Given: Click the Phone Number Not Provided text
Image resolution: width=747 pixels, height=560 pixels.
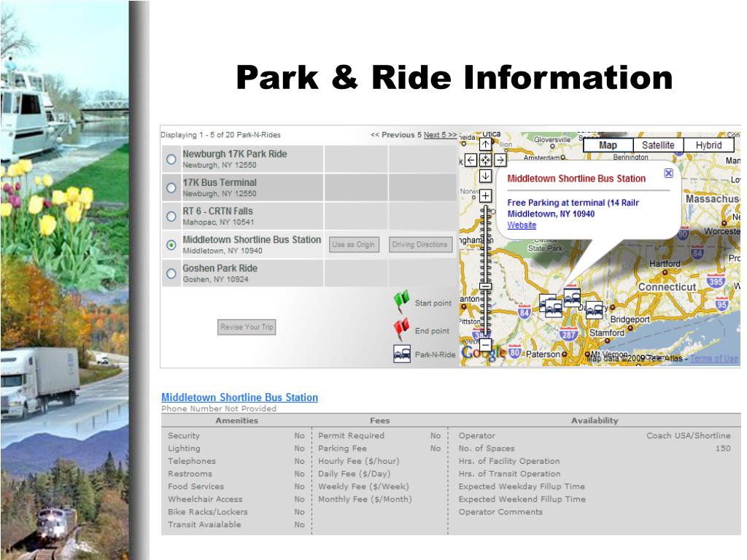Looking at the screenshot, I should [219, 408].
